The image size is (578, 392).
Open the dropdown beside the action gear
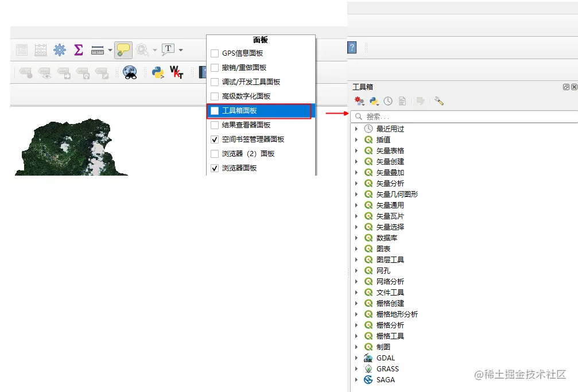pos(155,50)
